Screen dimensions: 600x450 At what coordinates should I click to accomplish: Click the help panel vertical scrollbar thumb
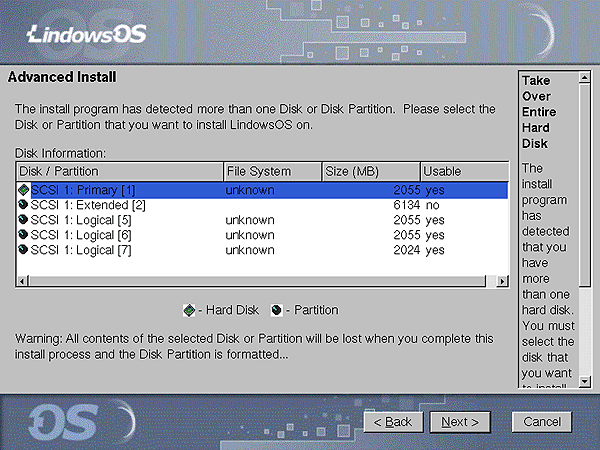584,185
